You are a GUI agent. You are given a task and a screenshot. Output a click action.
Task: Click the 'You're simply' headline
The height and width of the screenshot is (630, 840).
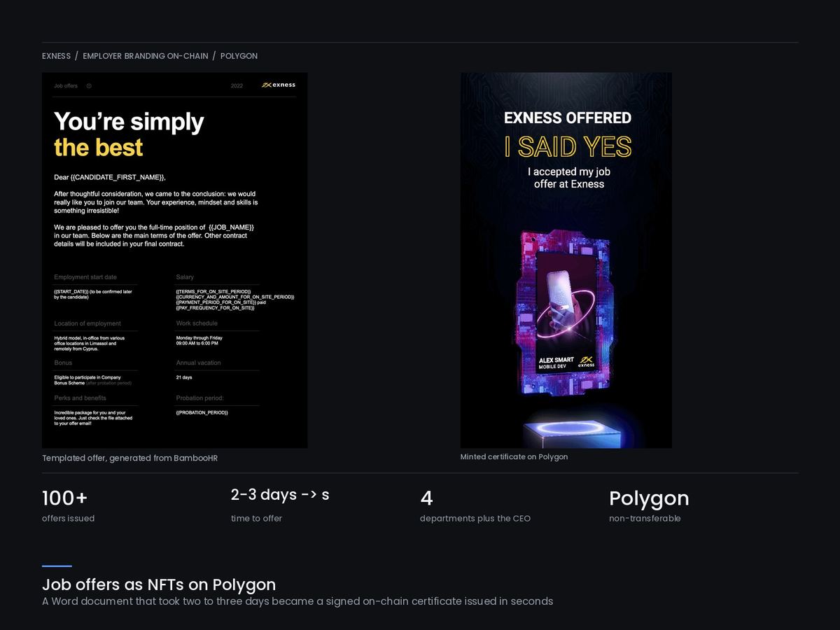click(x=129, y=121)
